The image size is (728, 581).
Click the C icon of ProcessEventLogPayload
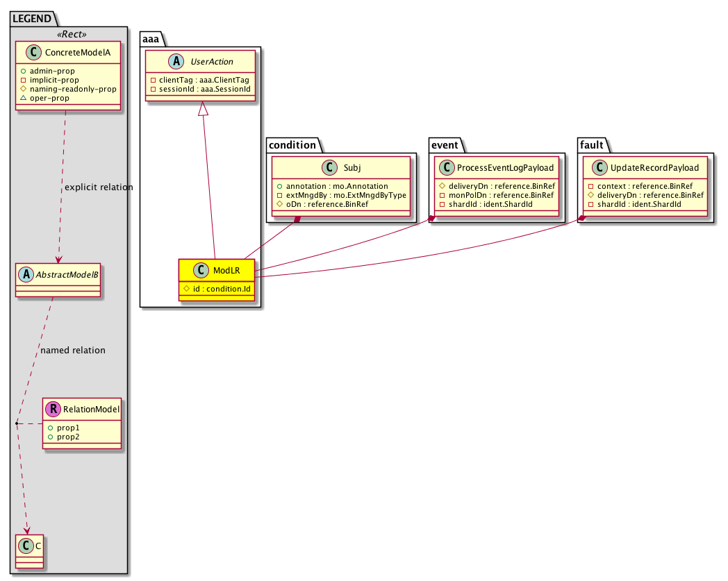[x=446, y=167]
